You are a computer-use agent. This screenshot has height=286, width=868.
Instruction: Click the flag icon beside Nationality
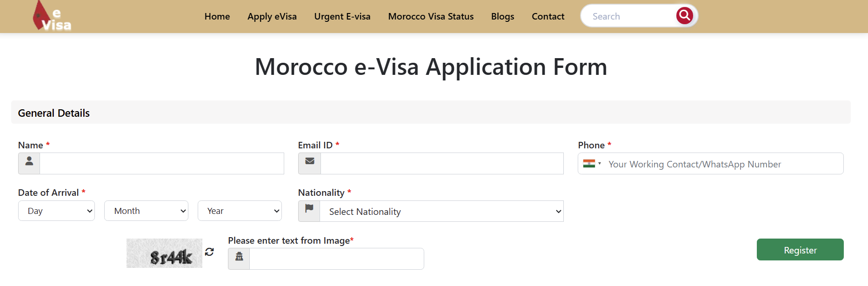[x=309, y=211]
